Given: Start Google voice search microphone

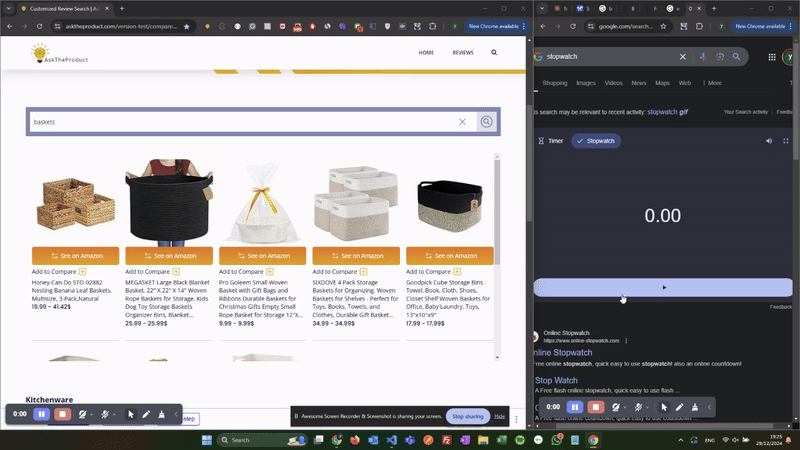Looking at the screenshot, I should coord(703,57).
